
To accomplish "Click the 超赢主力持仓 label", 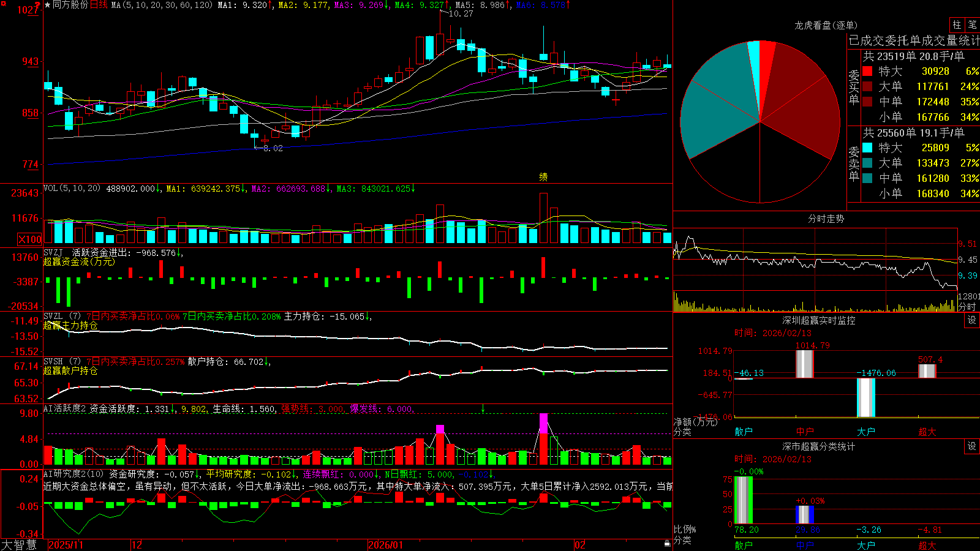I will [x=70, y=325].
